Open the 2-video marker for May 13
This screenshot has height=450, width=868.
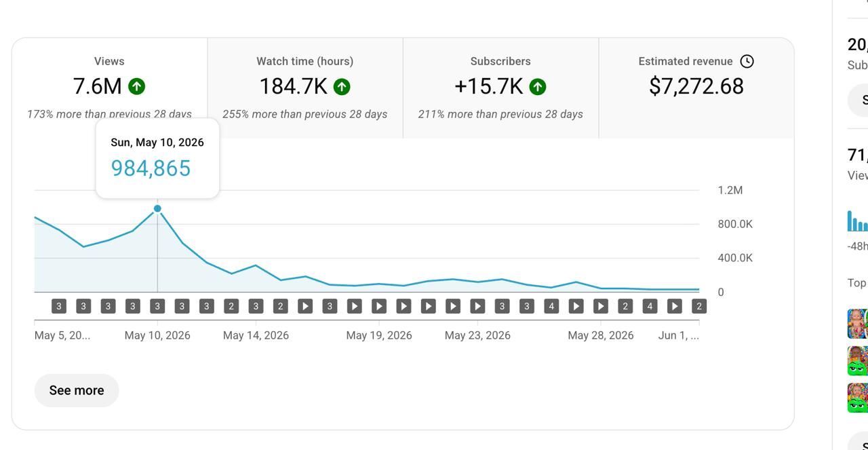point(231,306)
